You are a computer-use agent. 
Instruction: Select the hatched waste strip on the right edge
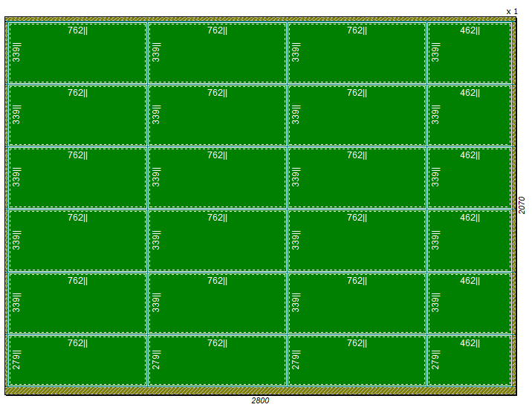[513, 205]
